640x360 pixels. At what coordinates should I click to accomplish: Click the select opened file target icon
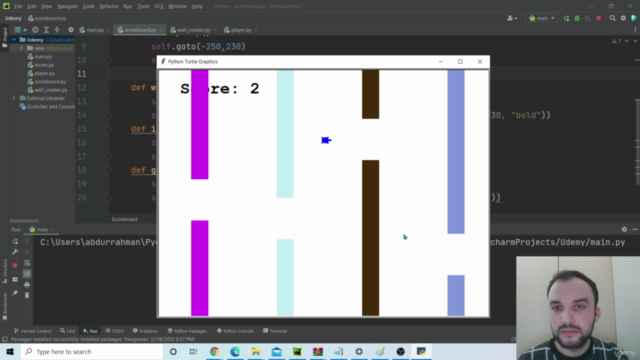coord(35,30)
